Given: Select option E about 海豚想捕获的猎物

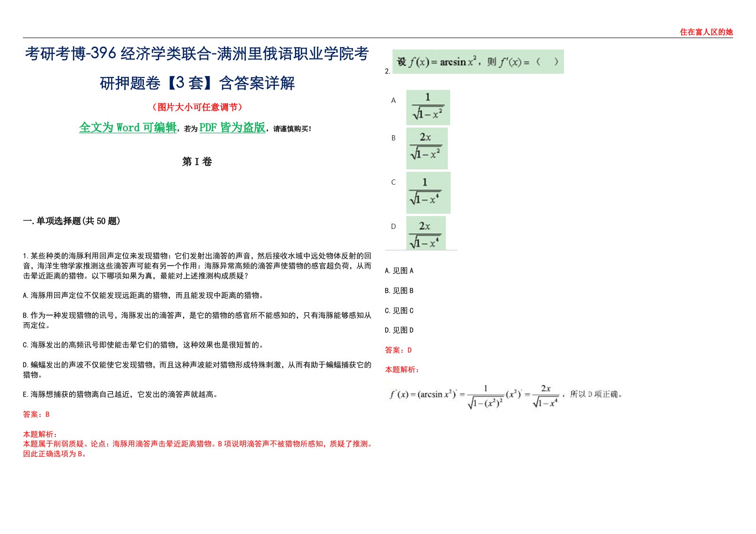Looking at the screenshot, I should (120, 395).
